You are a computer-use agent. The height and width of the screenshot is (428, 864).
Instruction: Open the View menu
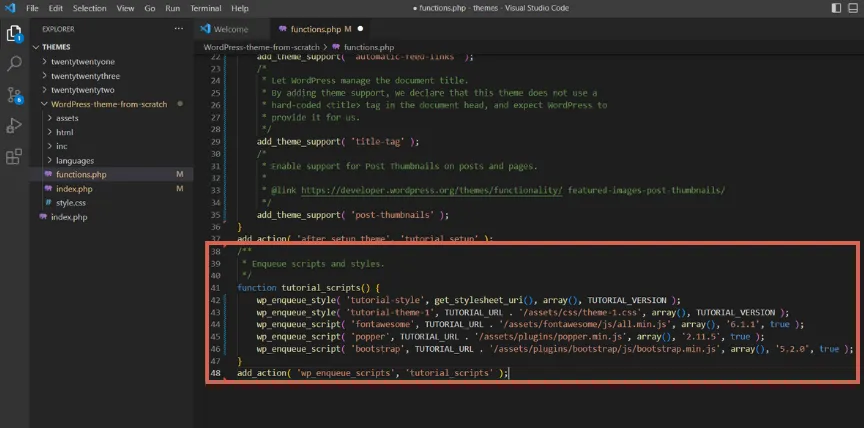click(125, 8)
